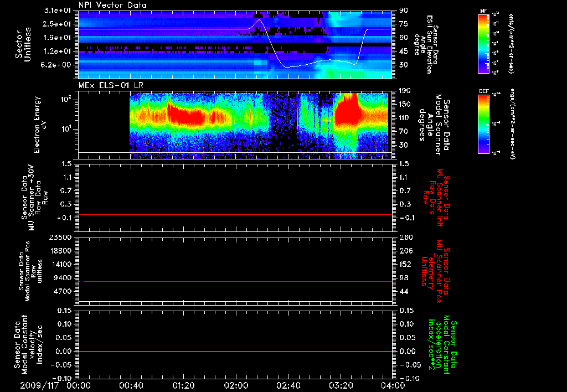Click the green "Model Constant acceleration" label
Viewport: 567px width, 392px height.
pos(442,345)
